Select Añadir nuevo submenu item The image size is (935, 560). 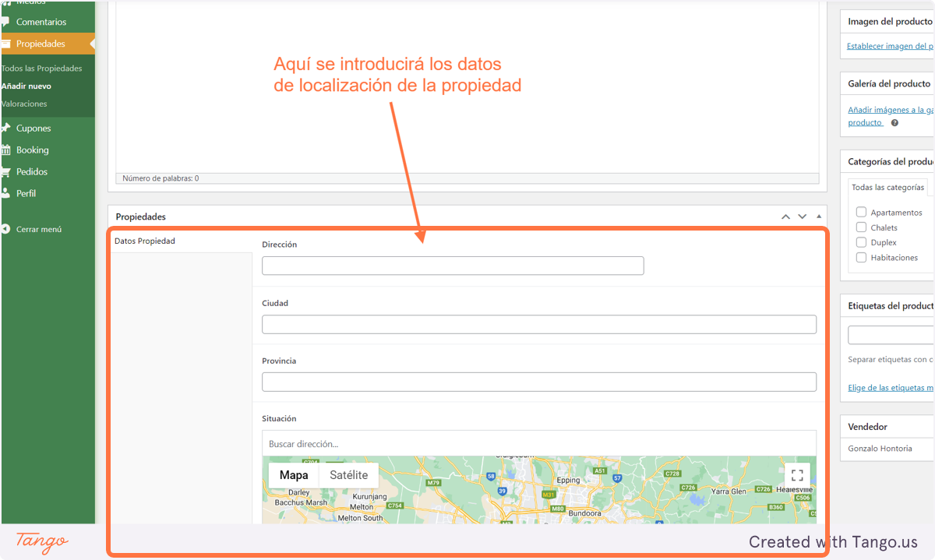coord(26,86)
